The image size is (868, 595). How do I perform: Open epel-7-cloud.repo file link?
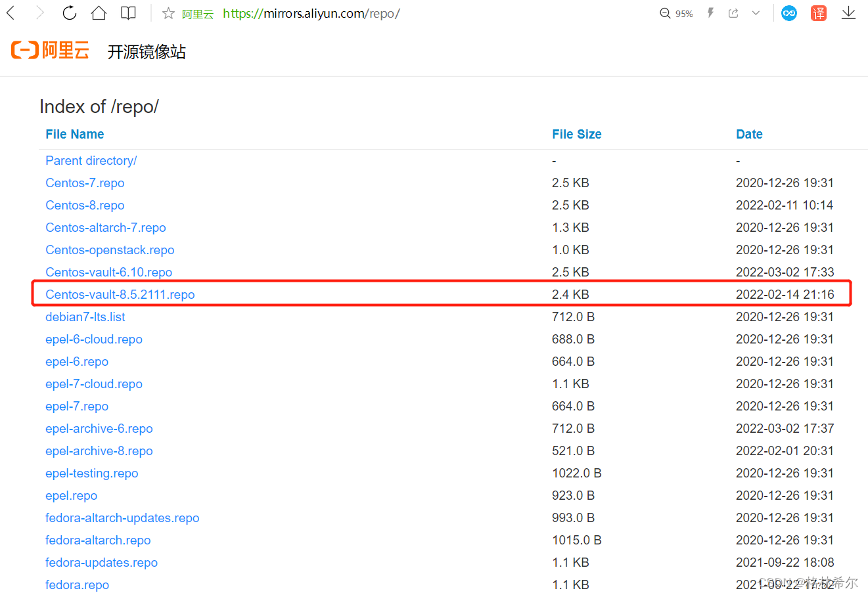pos(94,384)
